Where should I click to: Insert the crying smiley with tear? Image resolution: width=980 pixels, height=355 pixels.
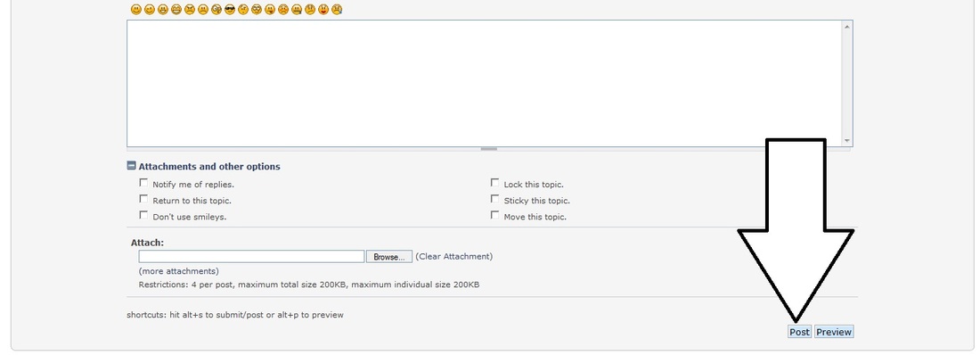click(337, 10)
